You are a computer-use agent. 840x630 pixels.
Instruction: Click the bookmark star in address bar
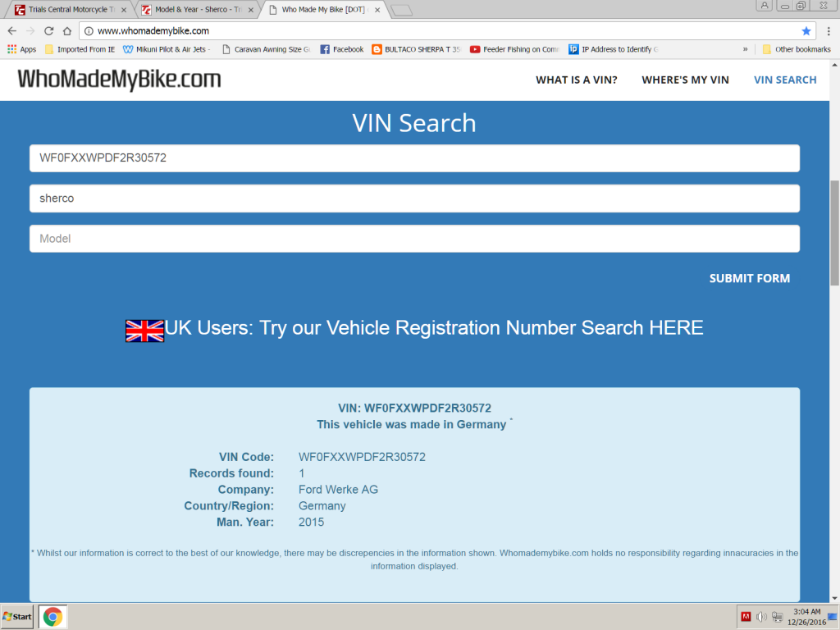[806, 31]
